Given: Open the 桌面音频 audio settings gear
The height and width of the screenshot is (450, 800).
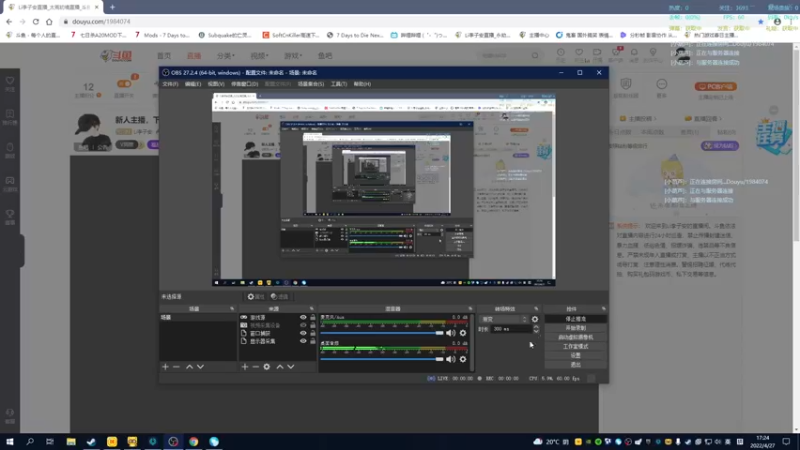Looking at the screenshot, I should (463, 359).
